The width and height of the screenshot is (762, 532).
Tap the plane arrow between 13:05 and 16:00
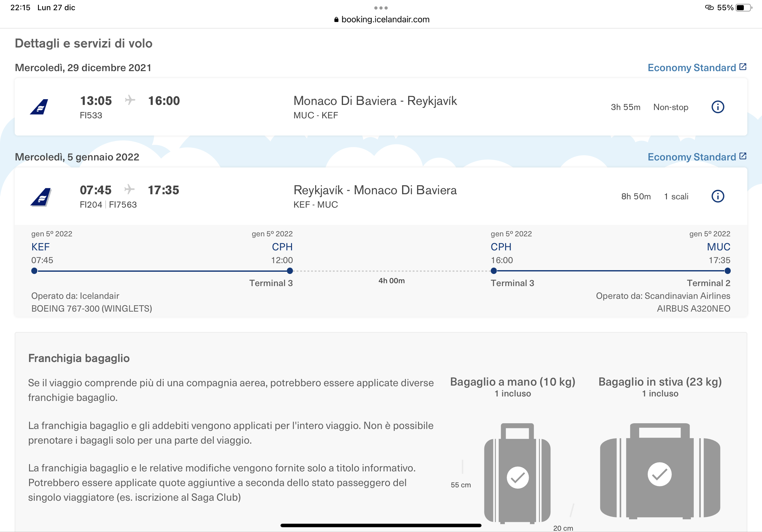click(x=130, y=100)
